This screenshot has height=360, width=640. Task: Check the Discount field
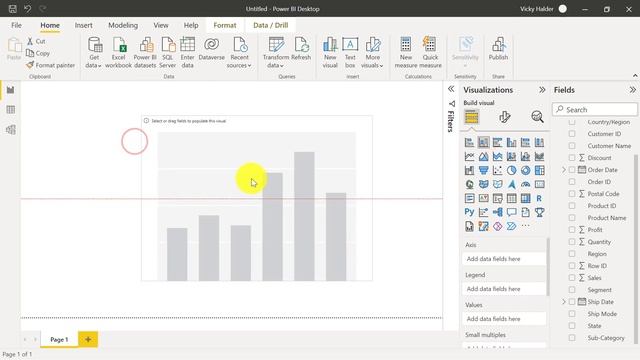(x=572, y=158)
